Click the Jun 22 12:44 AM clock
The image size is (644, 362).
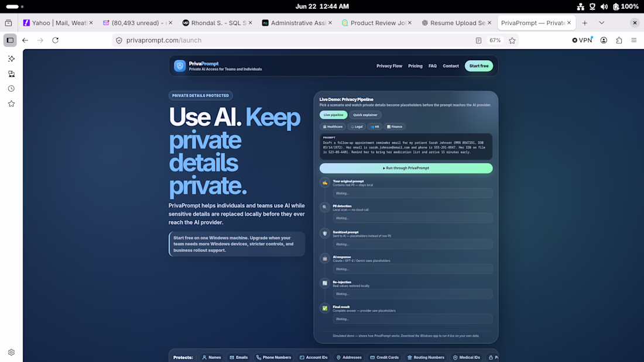tap(322, 6)
